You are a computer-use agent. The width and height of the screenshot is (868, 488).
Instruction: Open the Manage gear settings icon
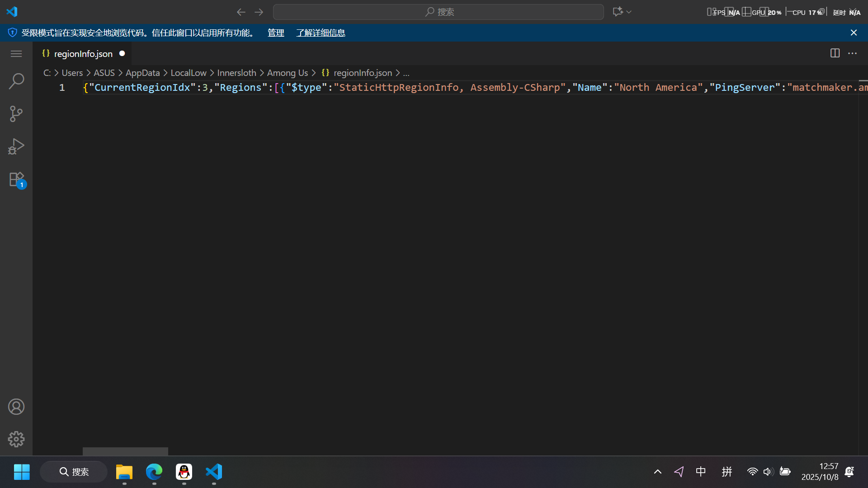16,439
